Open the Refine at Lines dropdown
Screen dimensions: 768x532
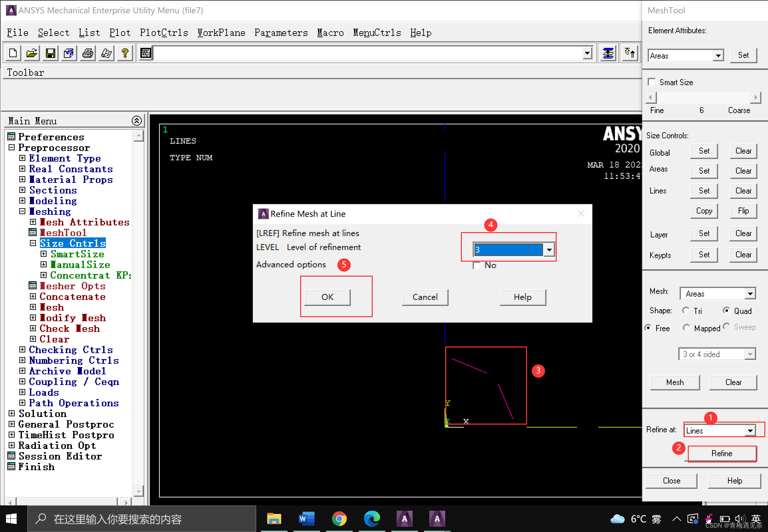click(x=750, y=430)
